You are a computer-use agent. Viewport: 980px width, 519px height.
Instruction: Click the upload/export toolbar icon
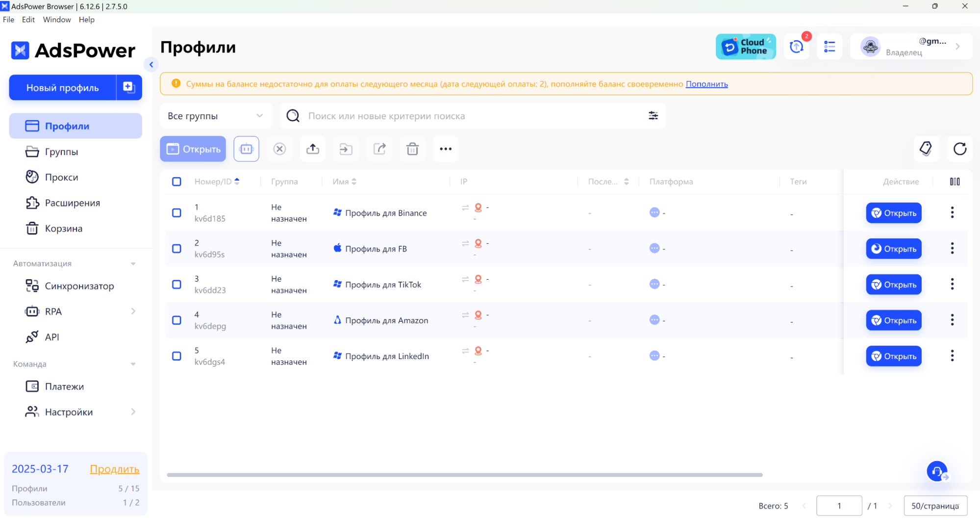pos(313,149)
